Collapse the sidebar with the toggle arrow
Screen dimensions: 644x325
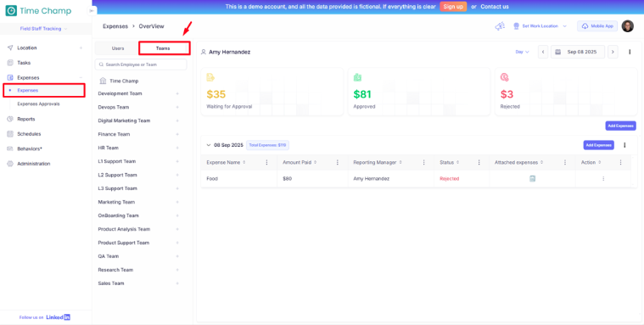coord(92,11)
